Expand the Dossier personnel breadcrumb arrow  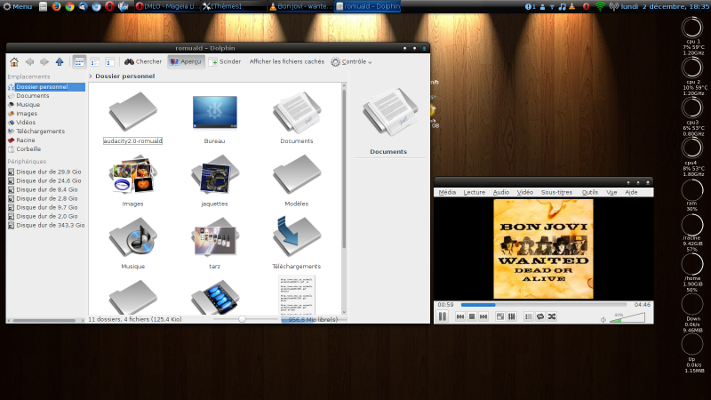[x=91, y=76]
